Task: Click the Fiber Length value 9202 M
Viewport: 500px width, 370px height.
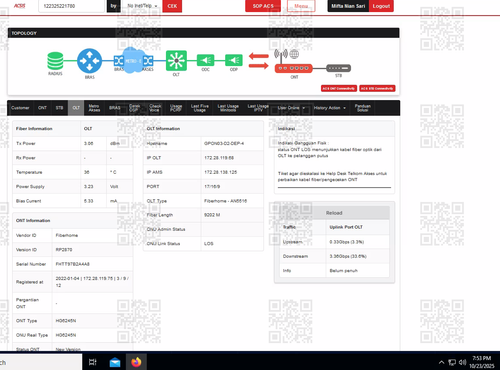Action: coord(212,215)
